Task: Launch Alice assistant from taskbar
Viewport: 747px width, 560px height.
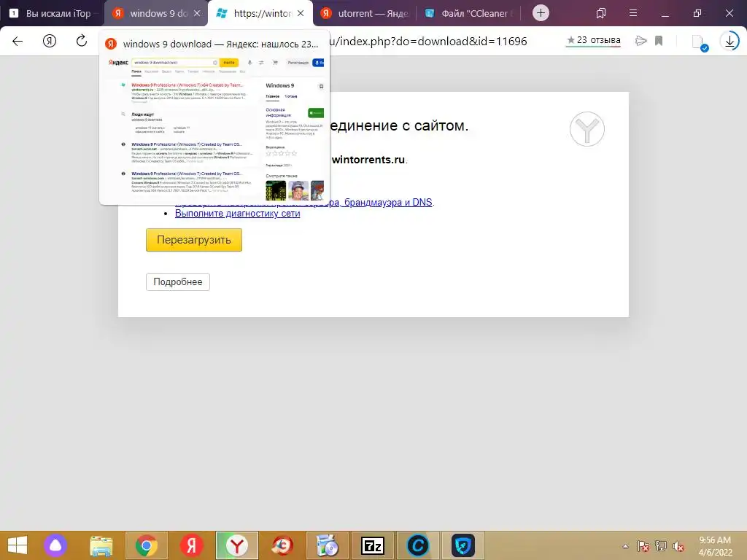Action: [55, 545]
